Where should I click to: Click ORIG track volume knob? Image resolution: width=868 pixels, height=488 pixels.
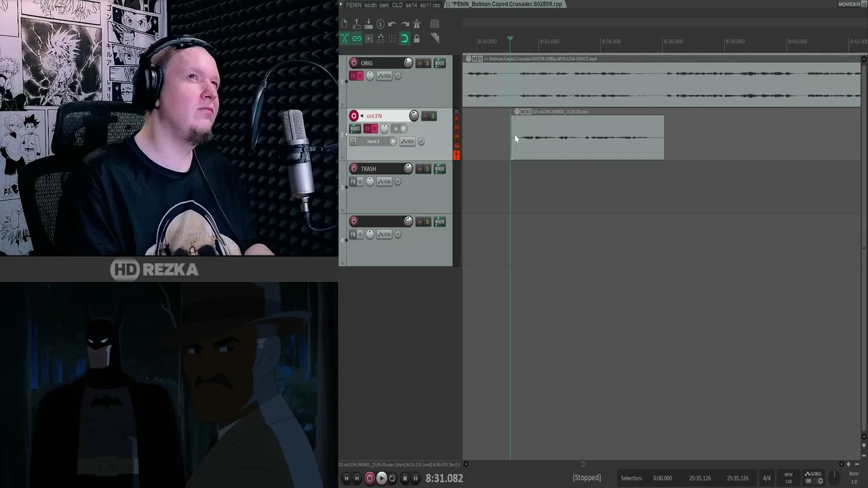(x=408, y=63)
